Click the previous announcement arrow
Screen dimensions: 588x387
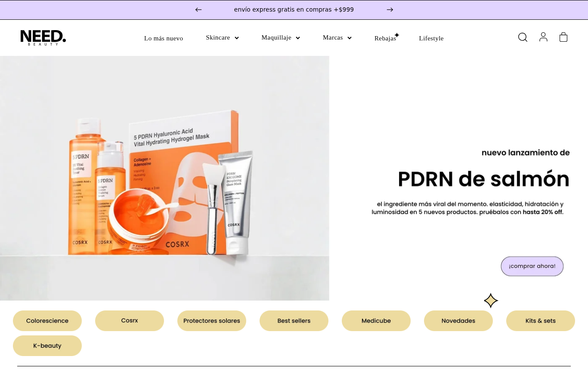[x=198, y=10]
